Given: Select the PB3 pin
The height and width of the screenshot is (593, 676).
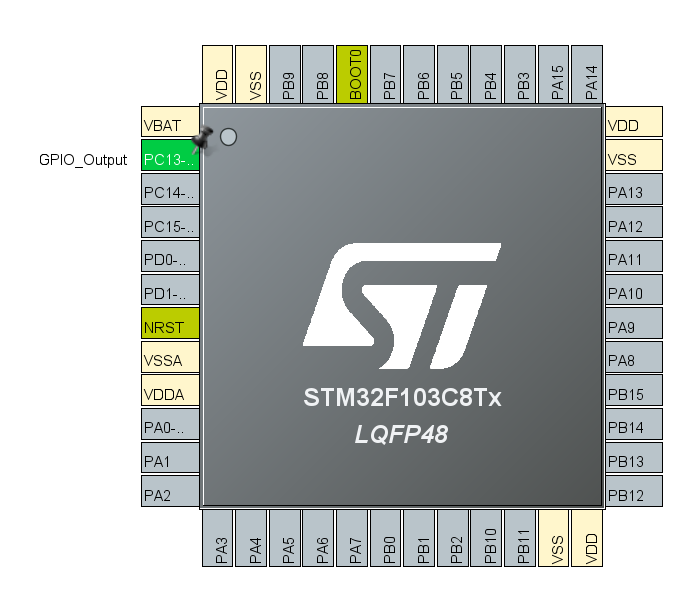Looking at the screenshot, I should [x=520, y=74].
